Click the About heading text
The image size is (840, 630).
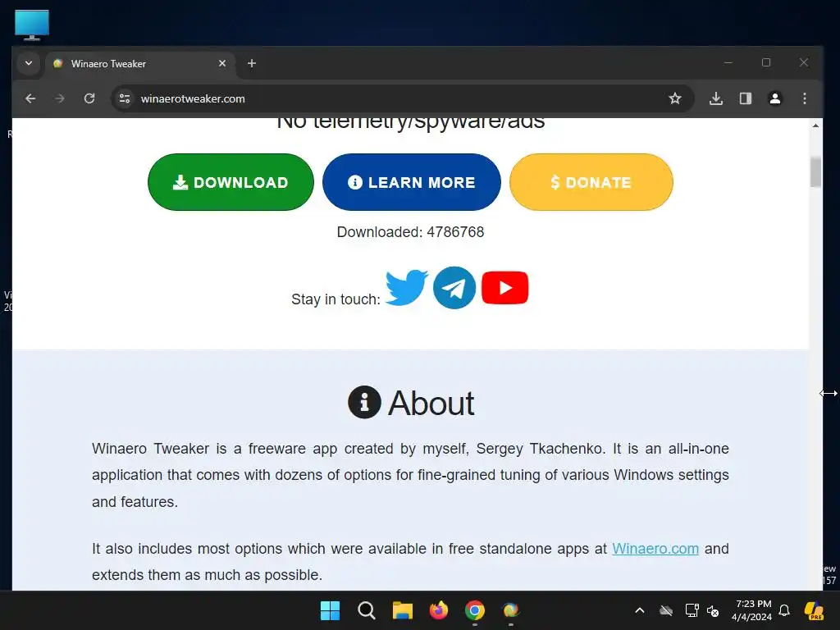point(431,403)
